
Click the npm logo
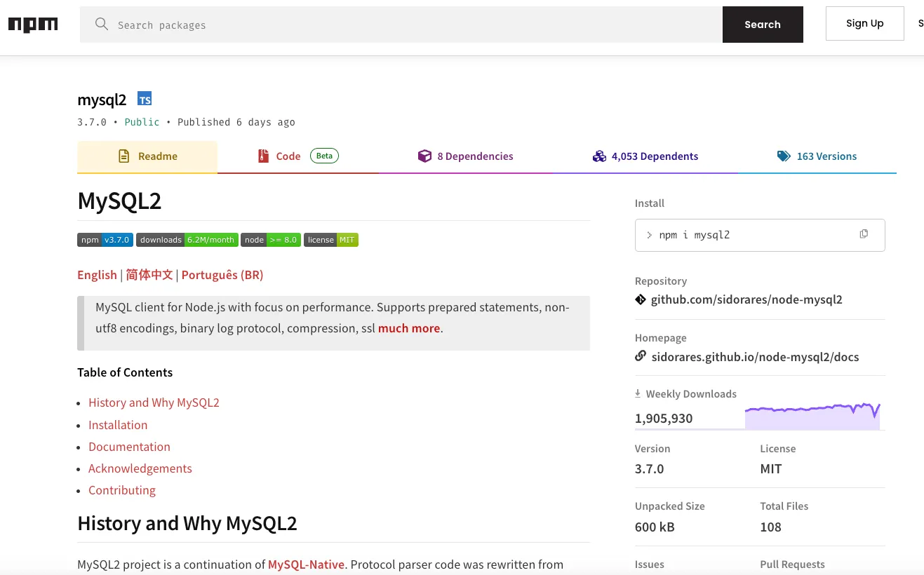pyautogui.click(x=33, y=25)
